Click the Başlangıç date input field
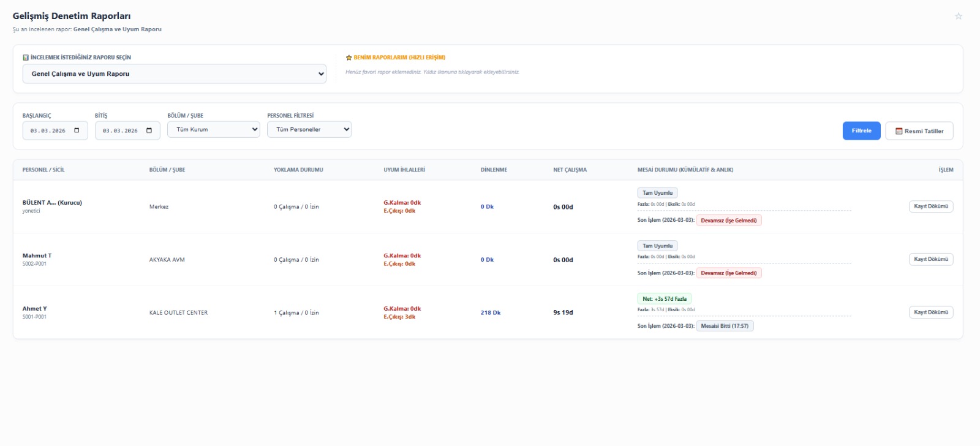Screen dimensions: 980x446 (55, 130)
